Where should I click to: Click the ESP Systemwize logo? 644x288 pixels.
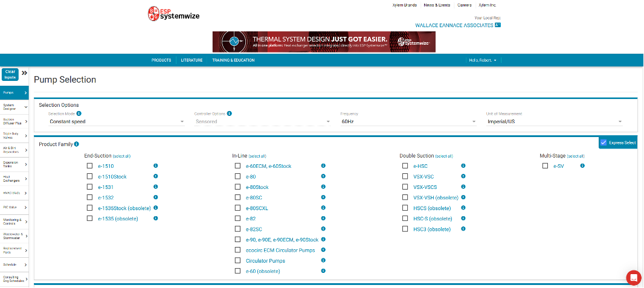[173, 13]
